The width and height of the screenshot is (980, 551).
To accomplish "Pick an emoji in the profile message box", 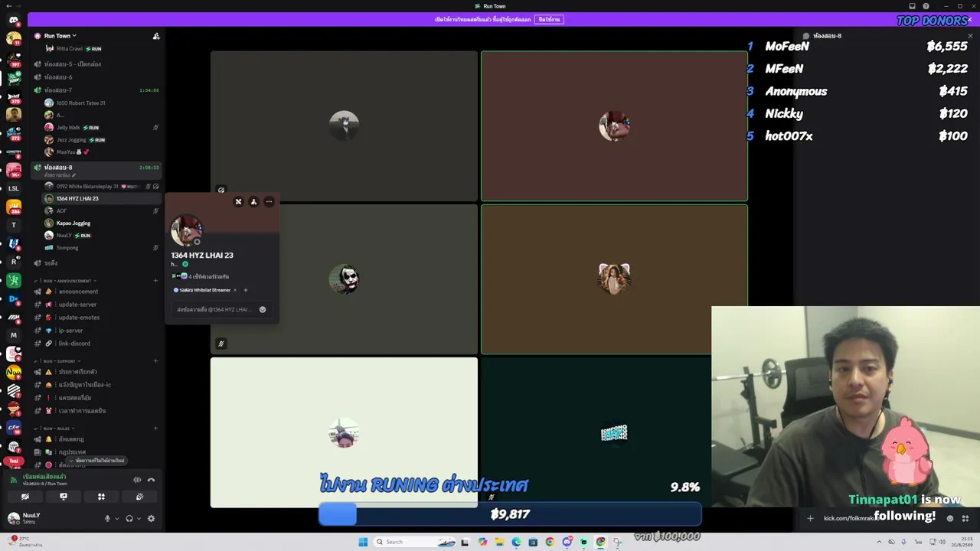I will pyautogui.click(x=263, y=310).
